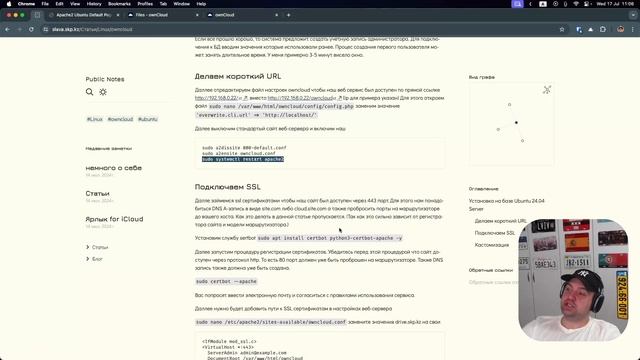Image resolution: width=640 pixels, height=360 pixels.
Task: Open the http://192.168.0.22/owncloud/ link
Action: pyautogui.click(x=304, y=98)
